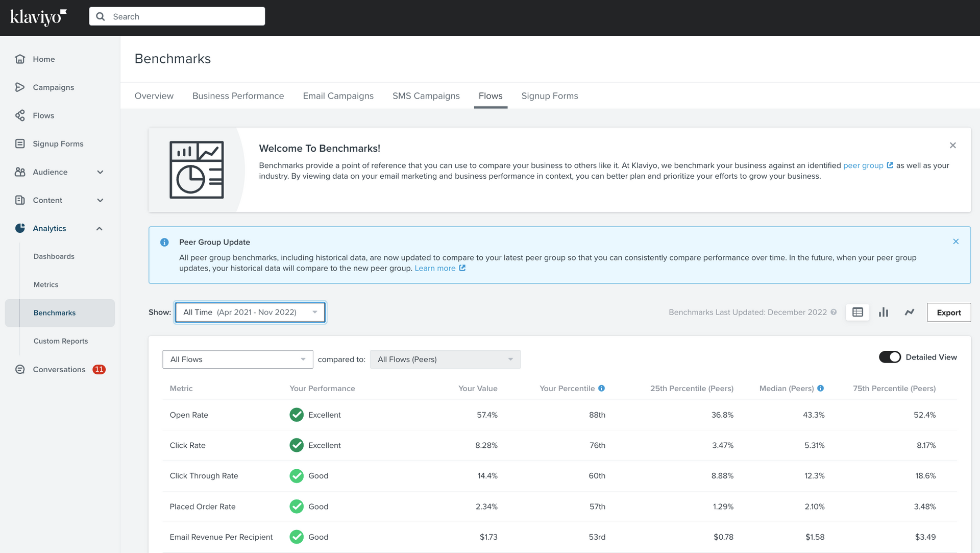Click the 75th Percentile (Peers) column header
This screenshot has width=980, height=553.
[894, 389]
